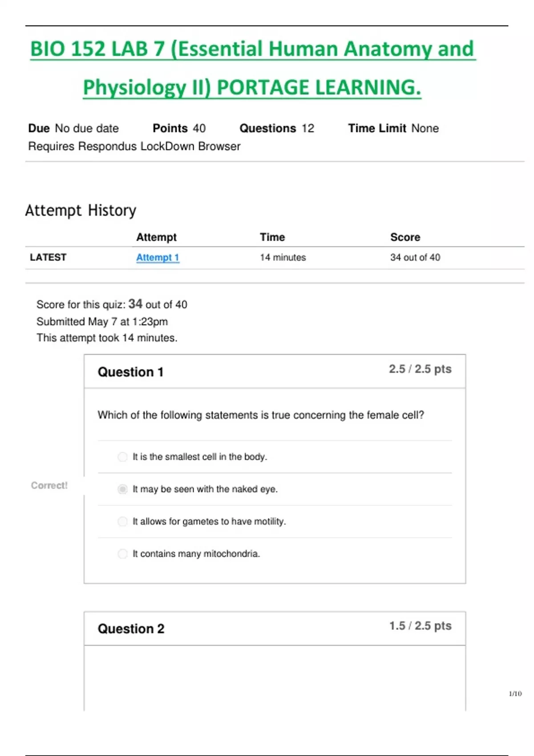Click the Attempt History heading
This screenshot has width=534, height=756.
(81, 210)
